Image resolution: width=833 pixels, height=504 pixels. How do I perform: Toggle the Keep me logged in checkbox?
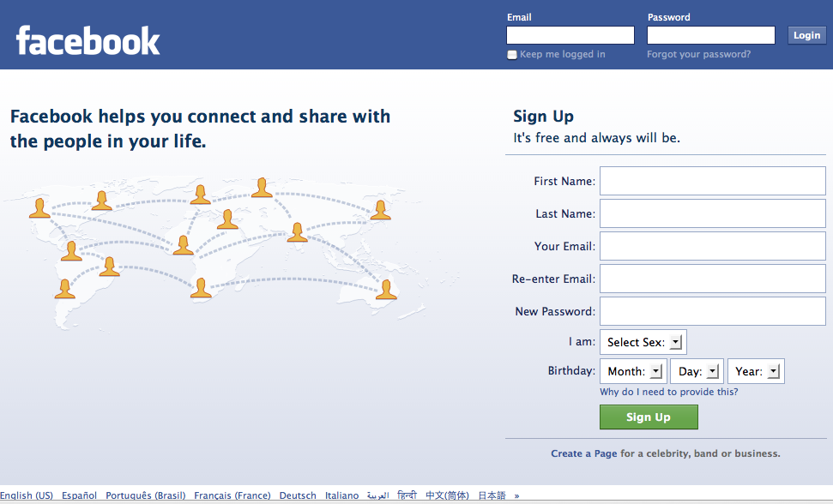[x=512, y=55]
